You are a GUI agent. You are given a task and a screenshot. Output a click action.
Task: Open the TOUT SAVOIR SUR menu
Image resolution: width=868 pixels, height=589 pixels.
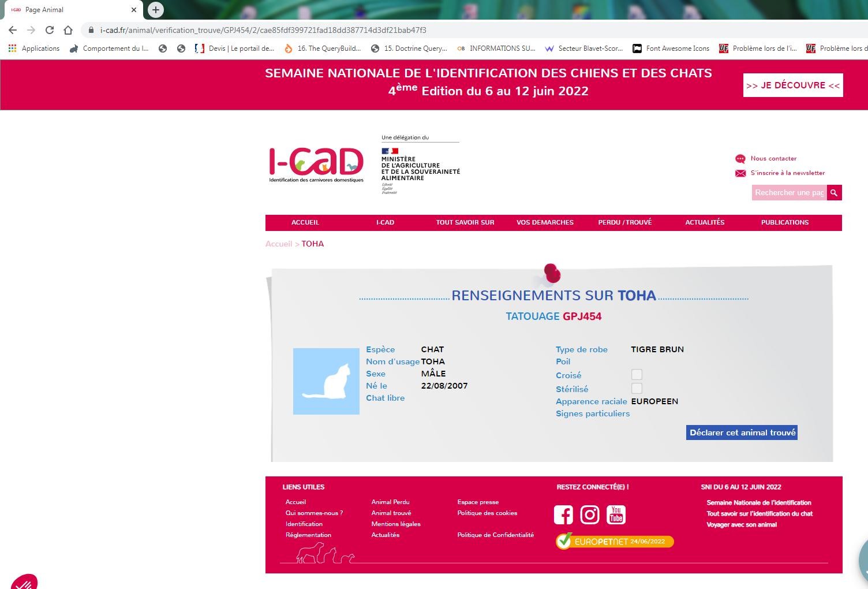[465, 222]
